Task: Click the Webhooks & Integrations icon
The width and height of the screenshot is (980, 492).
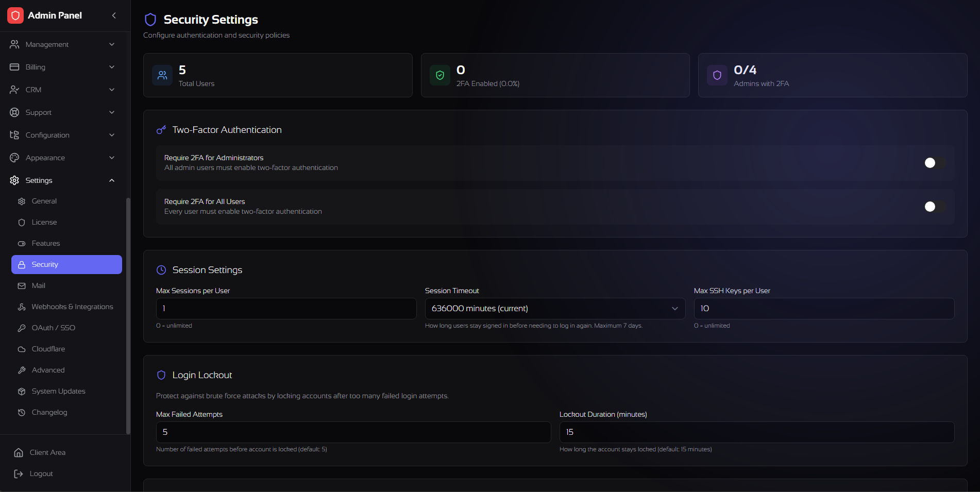Action: point(22,307)
